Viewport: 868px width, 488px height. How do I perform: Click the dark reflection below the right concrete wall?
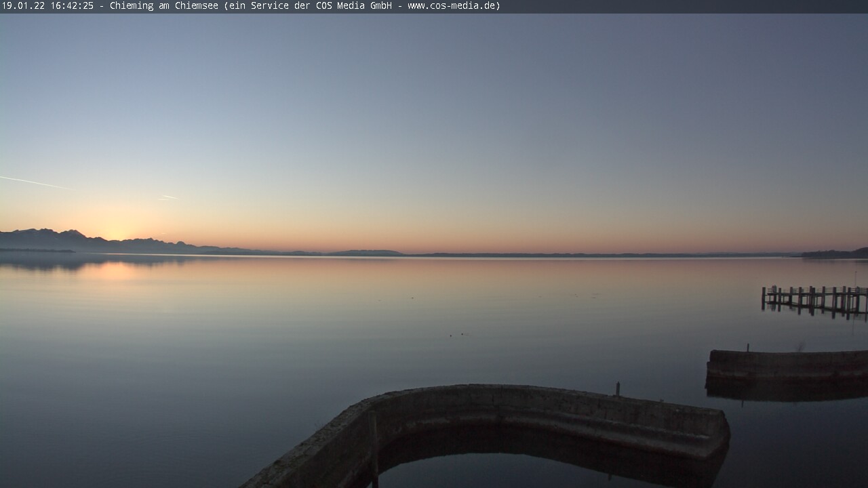point(787,390)
